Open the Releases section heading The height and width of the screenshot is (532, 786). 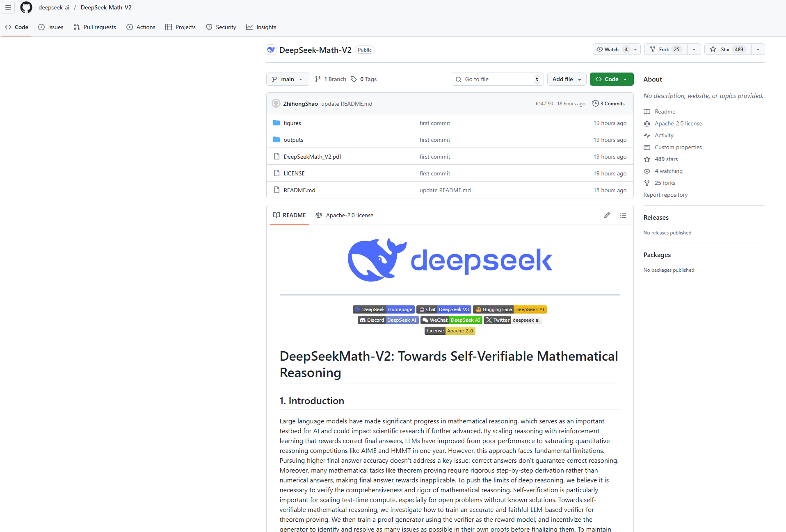656,217
